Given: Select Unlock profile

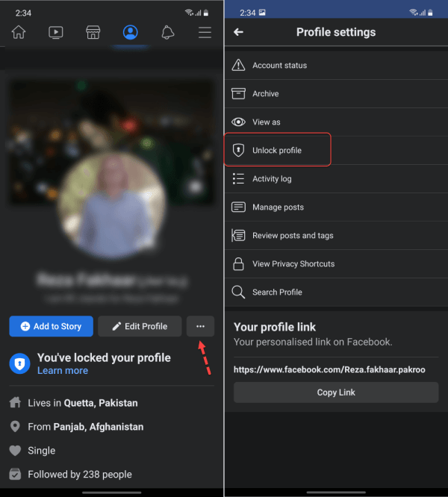Looking at the screenshot, I should [x=336, y=150].
